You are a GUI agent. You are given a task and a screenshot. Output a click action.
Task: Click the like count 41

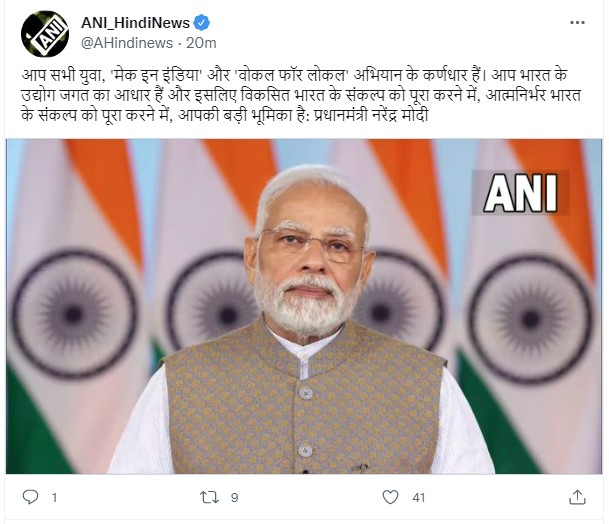419,498
